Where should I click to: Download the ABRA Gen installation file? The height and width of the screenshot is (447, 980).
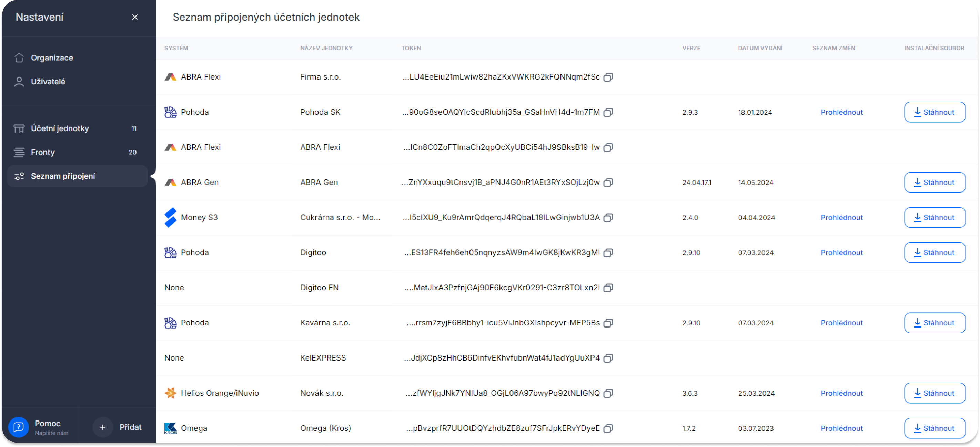934,183
